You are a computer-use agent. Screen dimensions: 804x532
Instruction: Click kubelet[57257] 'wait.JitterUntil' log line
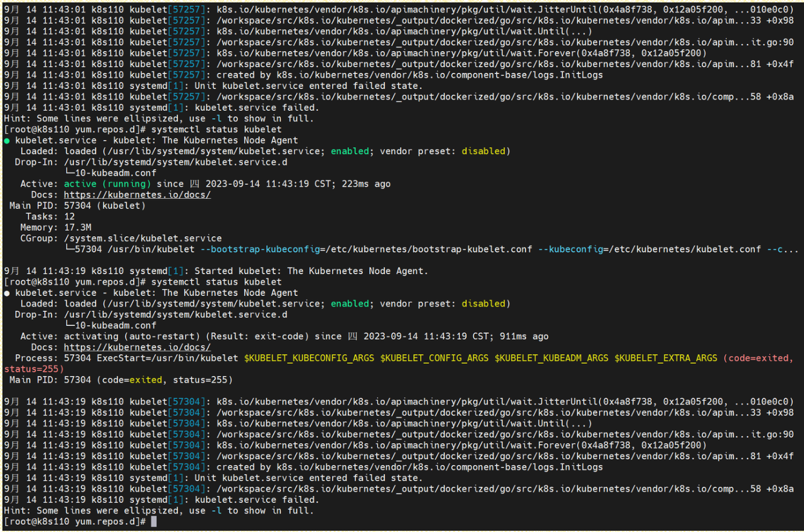[x=398, y=10]
